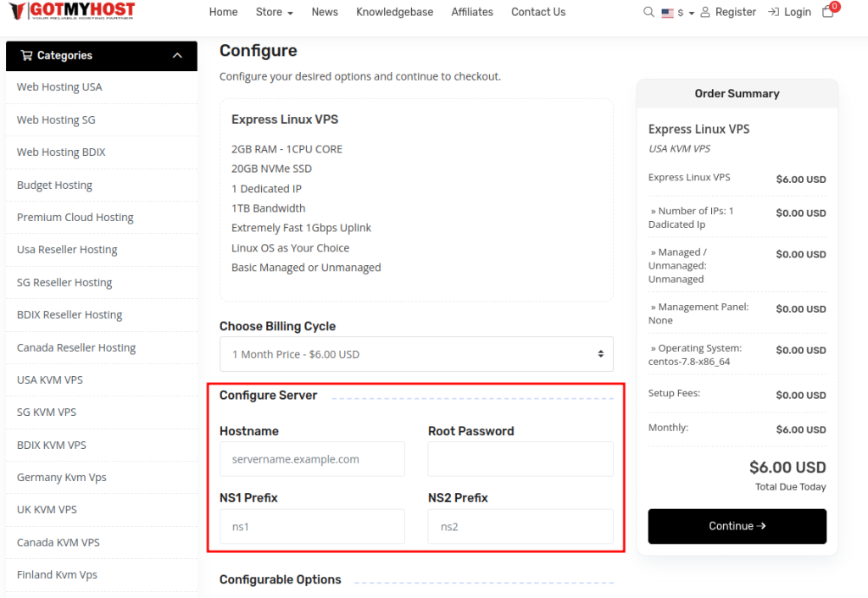
Task: Open Contact Us page
Action: [538, 12]
